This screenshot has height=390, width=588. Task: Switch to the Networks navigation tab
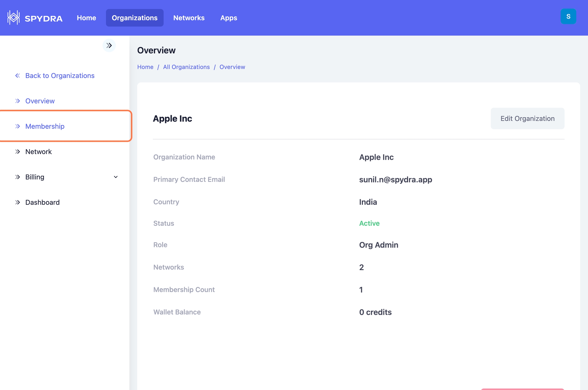coord(189,18)
